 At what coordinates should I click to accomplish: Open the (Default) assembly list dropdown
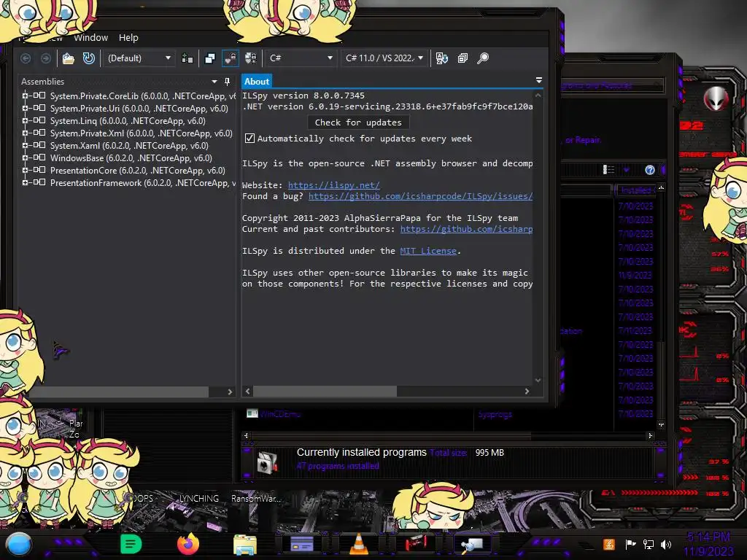(139, 58)
